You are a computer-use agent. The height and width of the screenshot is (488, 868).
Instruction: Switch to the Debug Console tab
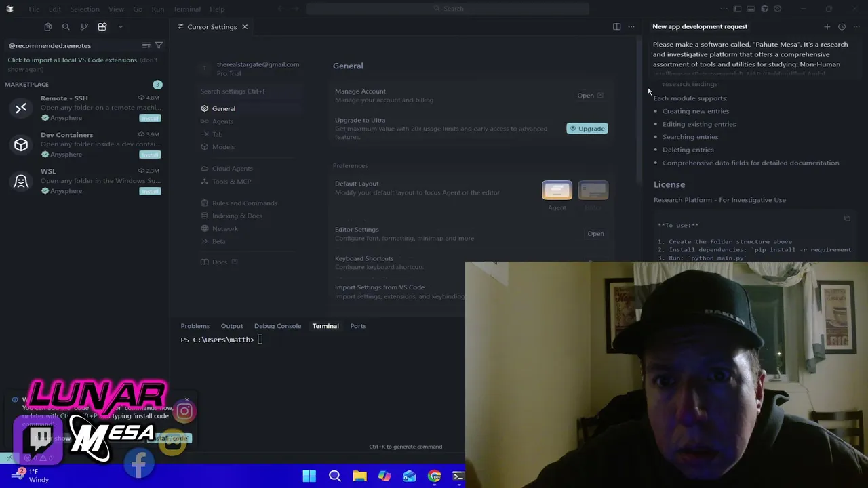277,326
